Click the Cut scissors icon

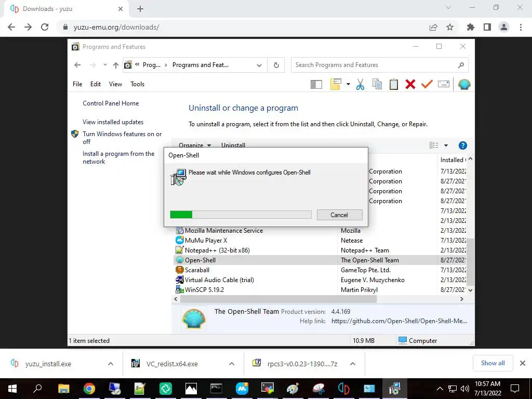[360, 84]
